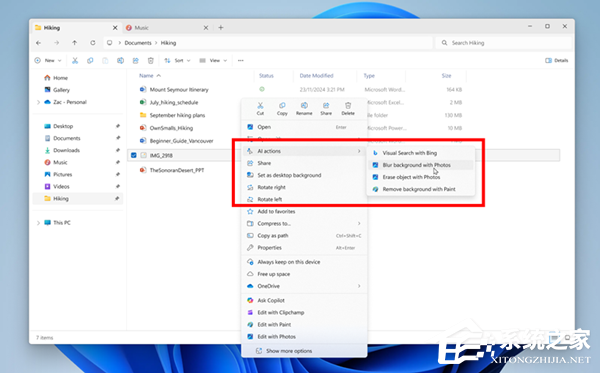600x373 pixels.
Task: Choose Blur background with Photos
Action: (421, 165)
